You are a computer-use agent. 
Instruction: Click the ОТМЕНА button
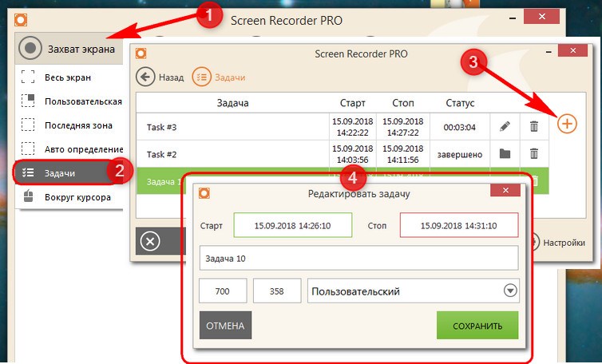click(225, 326)
